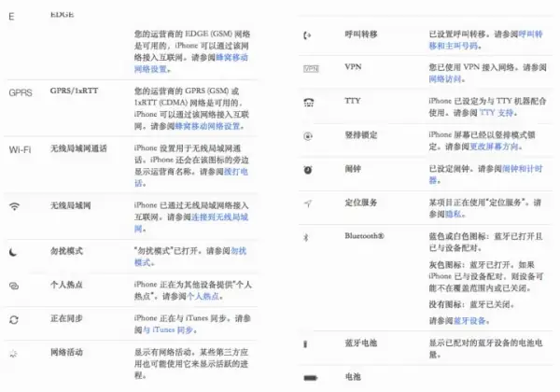Open the 呼叫转移和主叫号码 link
Screen dimensions: 560x392
[x=485, y=39]
